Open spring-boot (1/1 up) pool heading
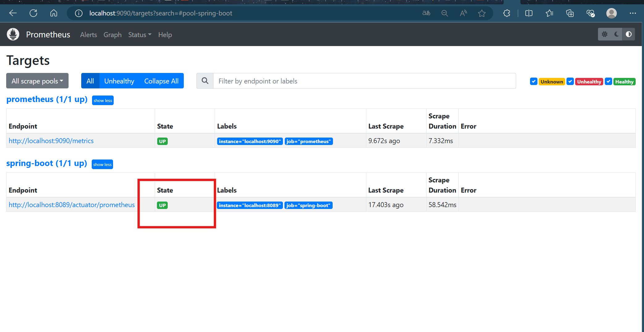The image size is (644, 332). [47, 163]
